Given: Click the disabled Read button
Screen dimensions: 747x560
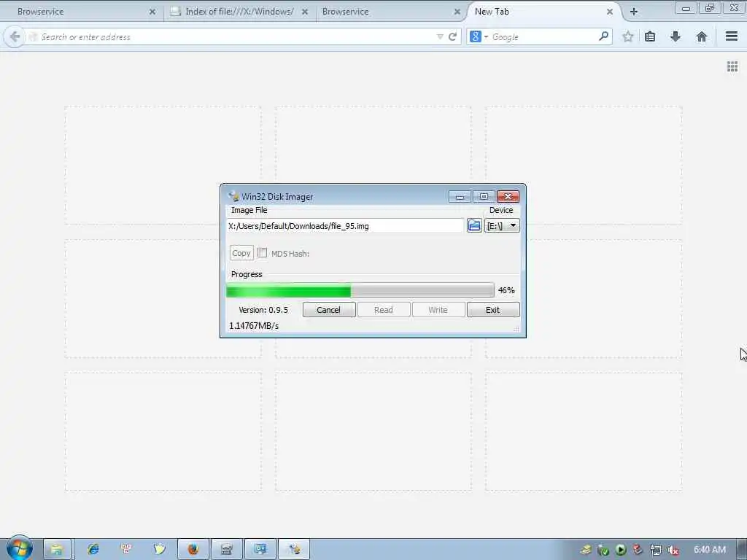Looking at the screenshot, I should [384, 309].
